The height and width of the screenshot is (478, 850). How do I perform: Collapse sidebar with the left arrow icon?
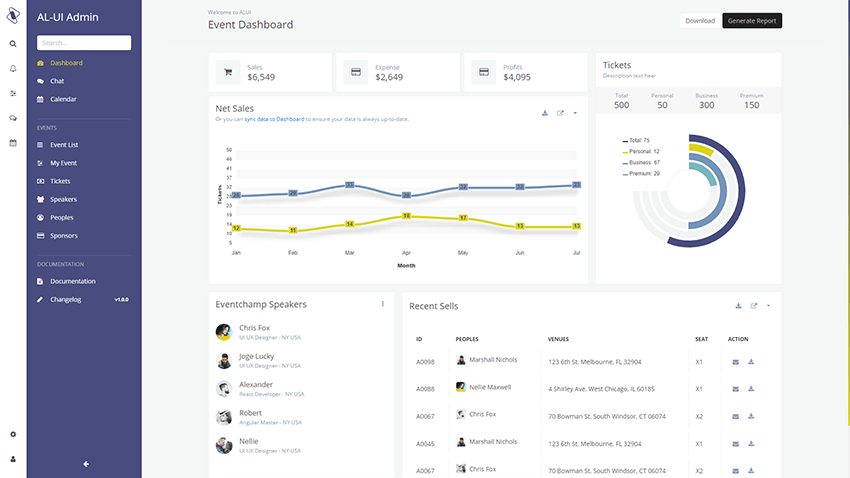click(x=86, y=463)
